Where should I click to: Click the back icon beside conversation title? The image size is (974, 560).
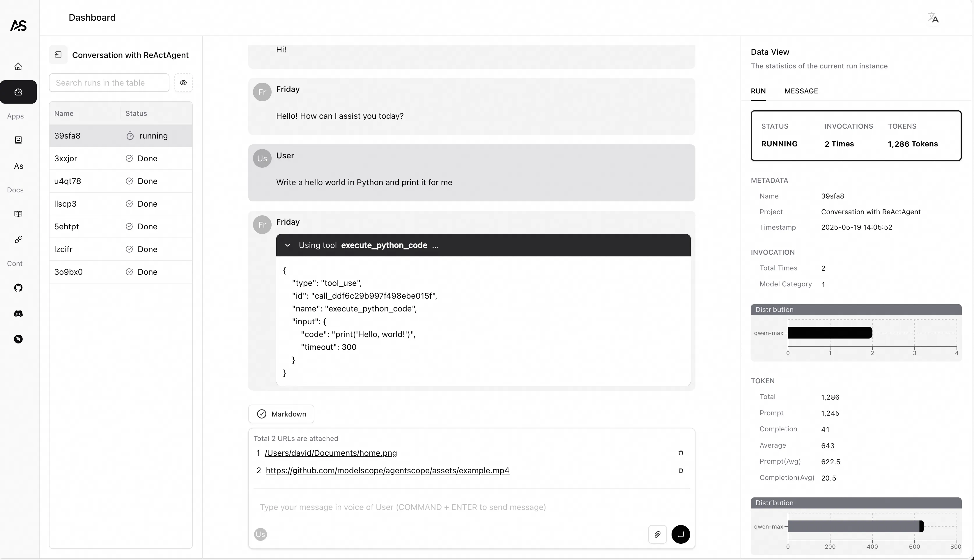tap(58, 55)
